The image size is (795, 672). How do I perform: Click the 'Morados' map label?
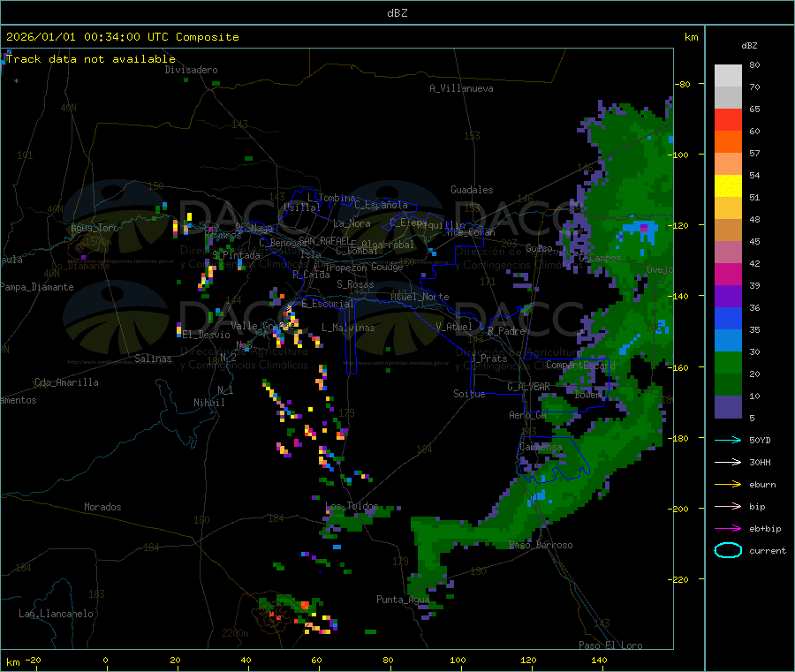tap(102, 507)
